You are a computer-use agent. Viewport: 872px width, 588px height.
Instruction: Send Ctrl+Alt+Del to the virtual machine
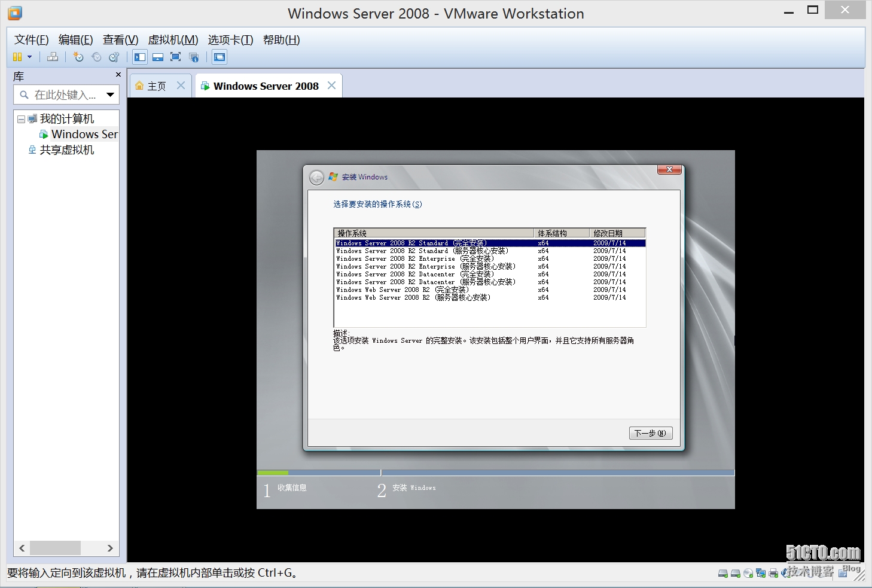click(53, 57)
